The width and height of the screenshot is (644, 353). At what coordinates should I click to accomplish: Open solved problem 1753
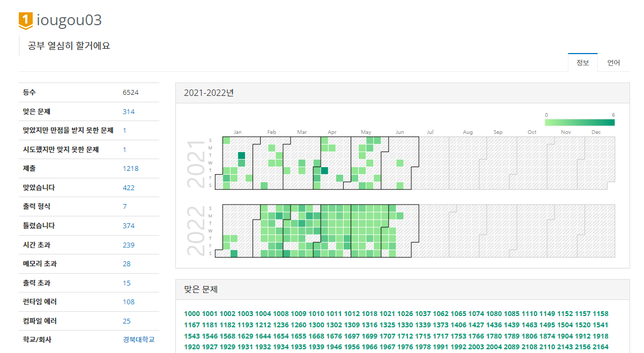point(458,336)
